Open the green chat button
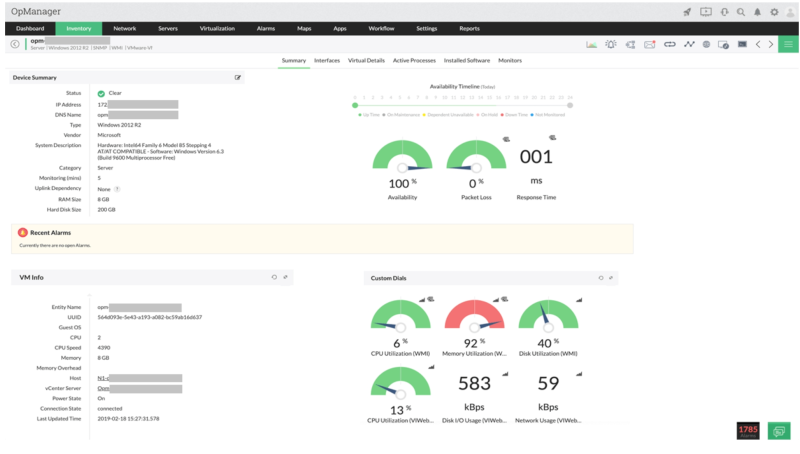The image size is (800, 454). click(779, 431)
